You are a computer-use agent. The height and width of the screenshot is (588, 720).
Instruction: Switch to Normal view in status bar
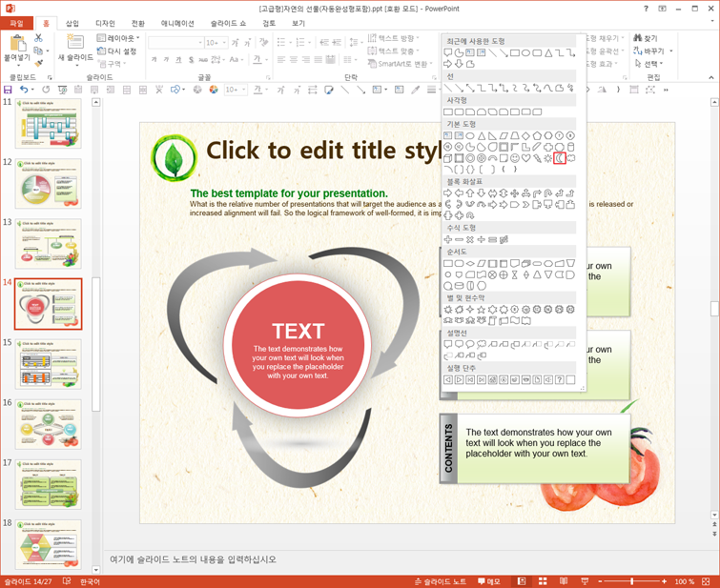click(522, 581)
